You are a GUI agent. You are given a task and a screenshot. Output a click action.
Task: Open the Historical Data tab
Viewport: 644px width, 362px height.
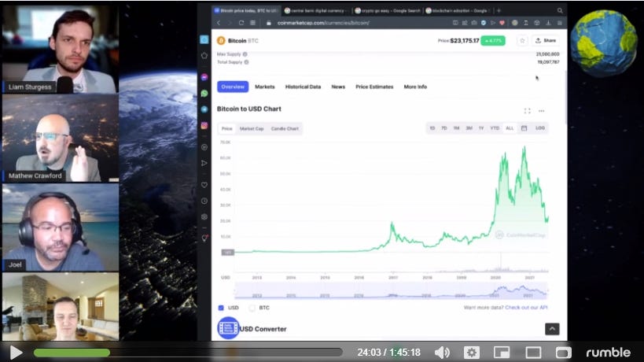tap(303, 87)
